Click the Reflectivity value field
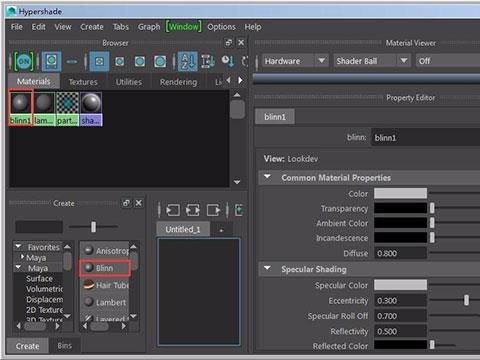Screen dimensions: 480x360 tap(400, 331)
